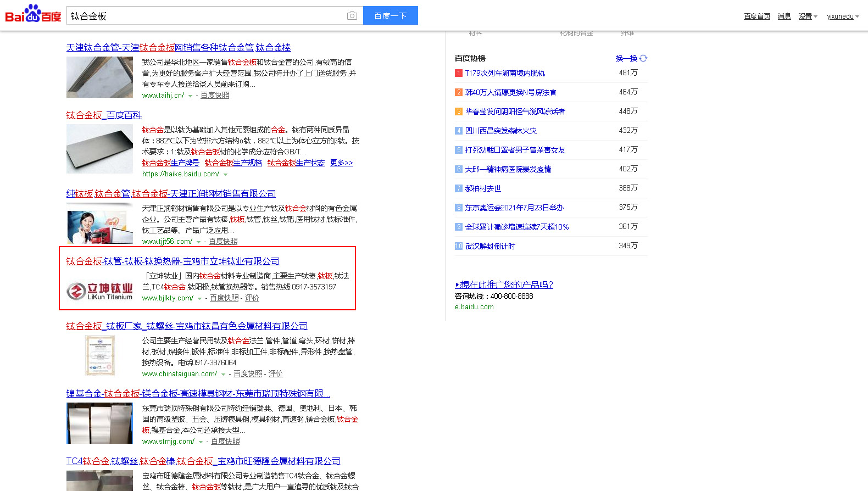Click the number 1 hot search badge

458,73
